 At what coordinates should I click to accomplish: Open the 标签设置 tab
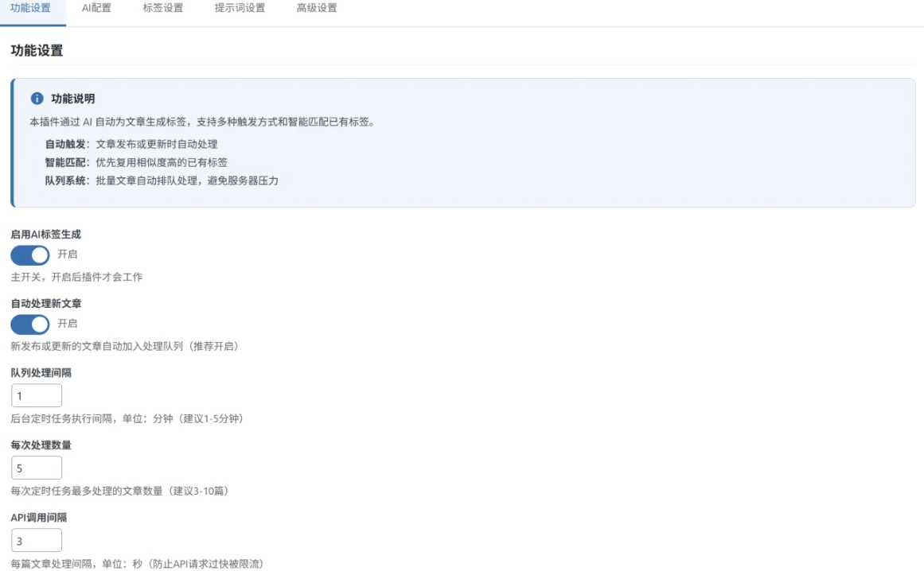click(x=162, y=8)
